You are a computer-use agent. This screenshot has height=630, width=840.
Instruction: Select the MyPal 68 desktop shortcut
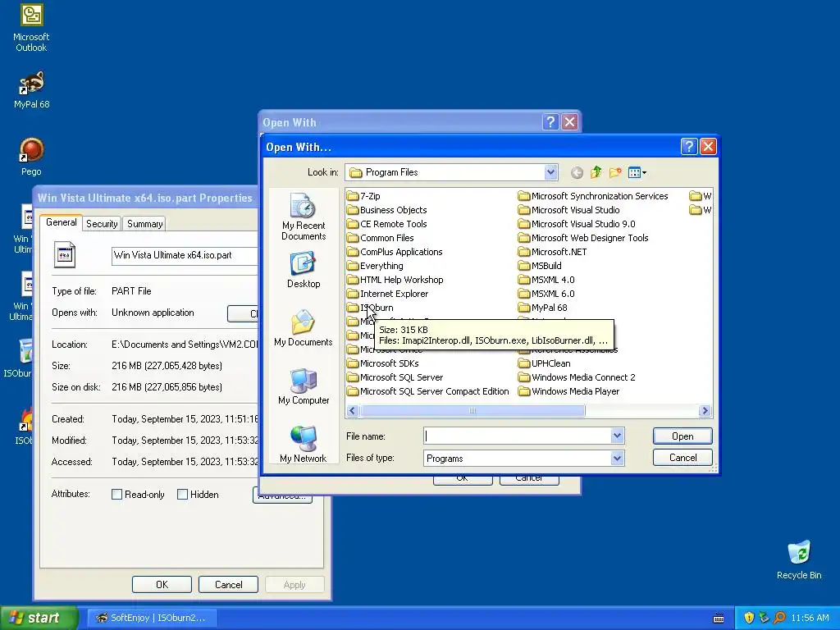[31, 90]
